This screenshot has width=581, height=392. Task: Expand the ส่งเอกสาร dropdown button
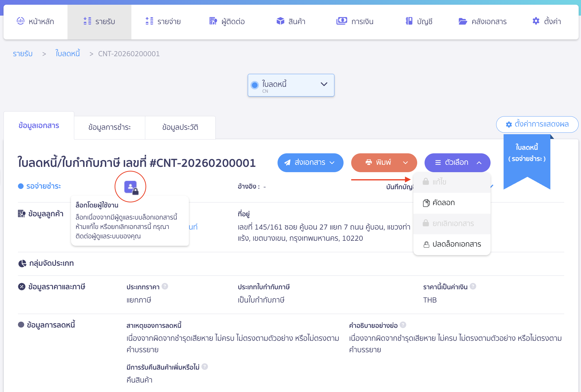click(310, 162)
